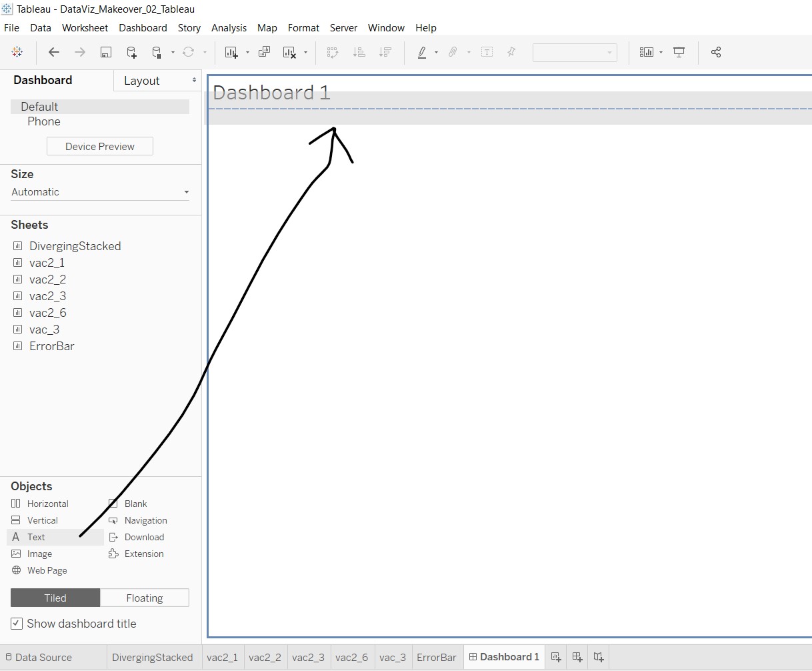Viewport: 812px width, 671px height.
Task: Open Presentation Mode from the toolbar
Action: click(679, 52)
